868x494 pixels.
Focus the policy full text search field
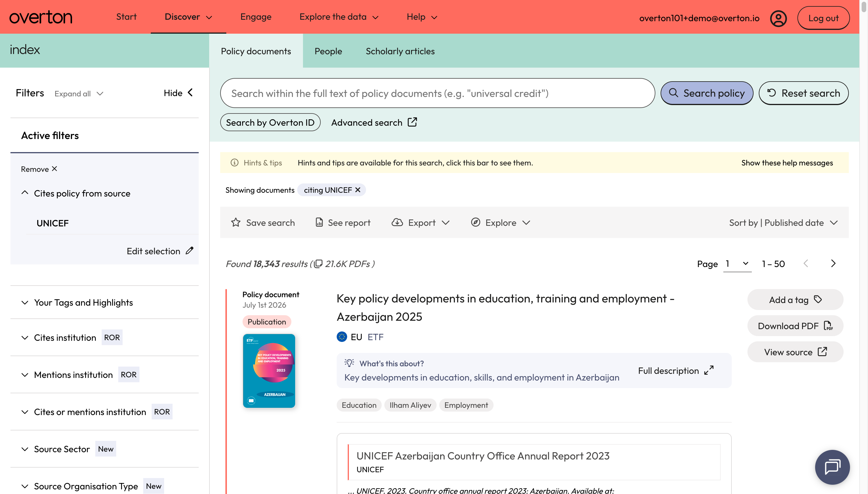coord(437,93)
